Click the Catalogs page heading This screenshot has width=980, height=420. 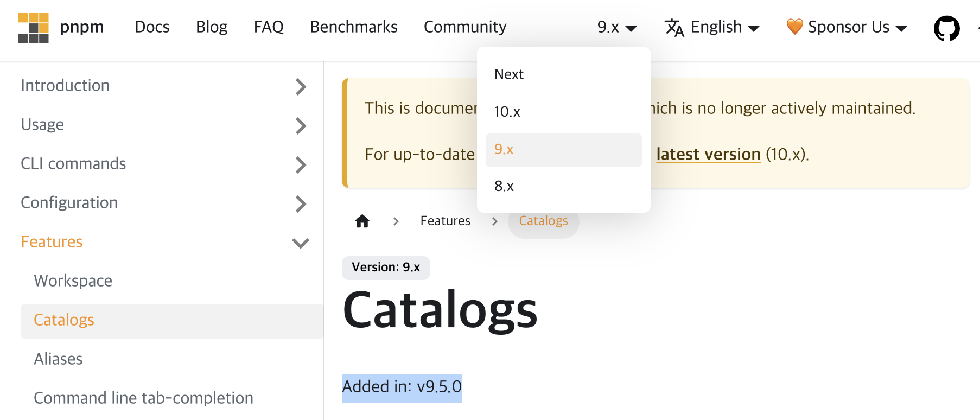pyautogui.click(x=440, y=310)
